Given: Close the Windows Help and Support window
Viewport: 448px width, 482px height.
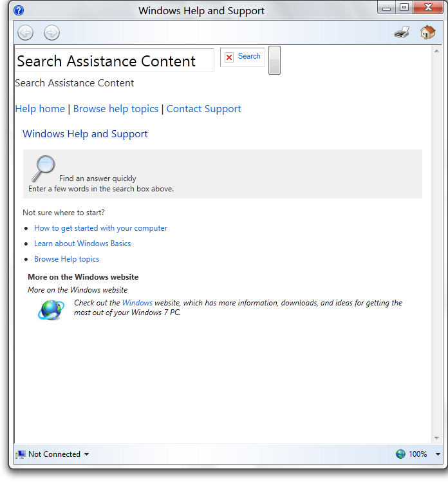Looking at the screenshot, I should (x=428, y=7).
